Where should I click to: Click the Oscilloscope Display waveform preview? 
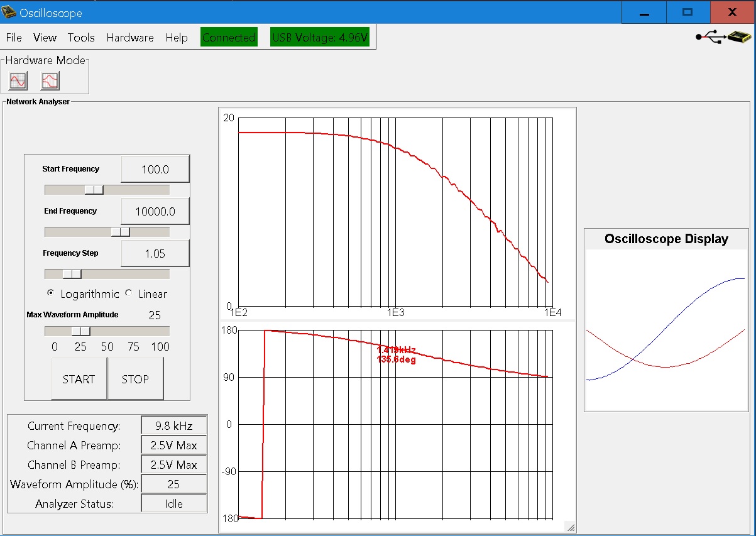pos(666,330)
